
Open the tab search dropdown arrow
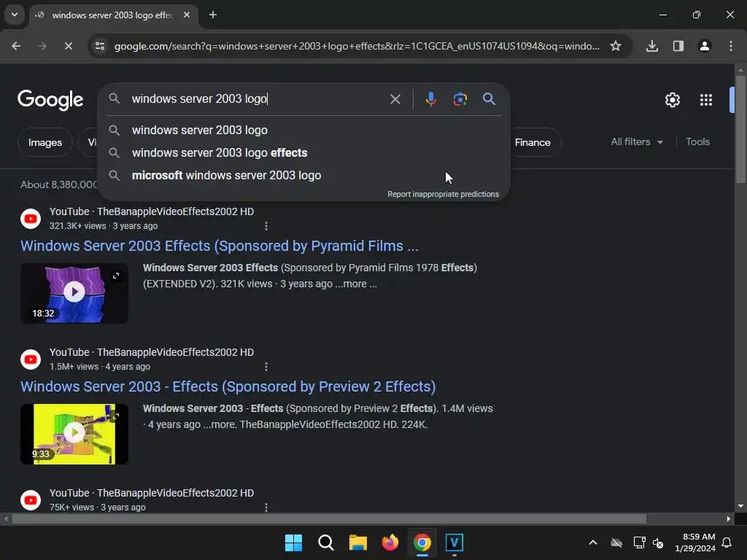pyautogui.click(x=15, y=15)
